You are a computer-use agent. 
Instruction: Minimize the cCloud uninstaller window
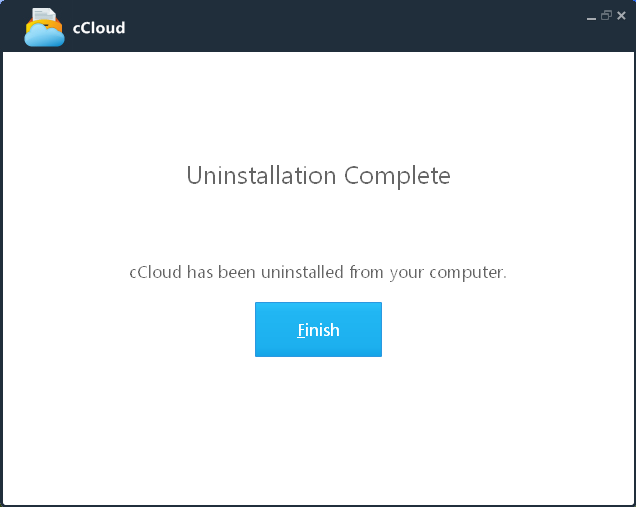(591, 17)
